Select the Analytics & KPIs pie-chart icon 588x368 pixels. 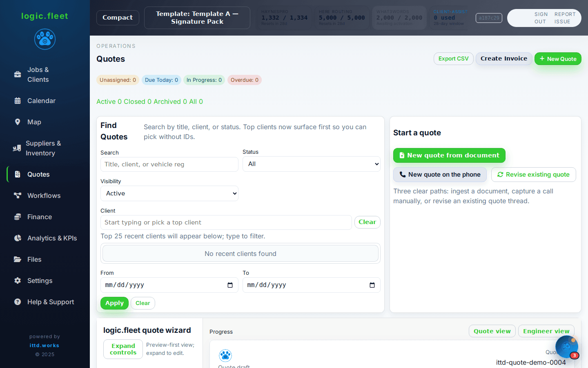(x=17, y=238)
